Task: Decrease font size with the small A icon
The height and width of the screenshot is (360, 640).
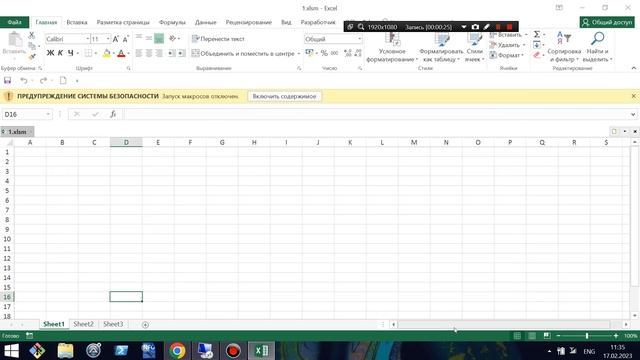Action: pos(125,39)
